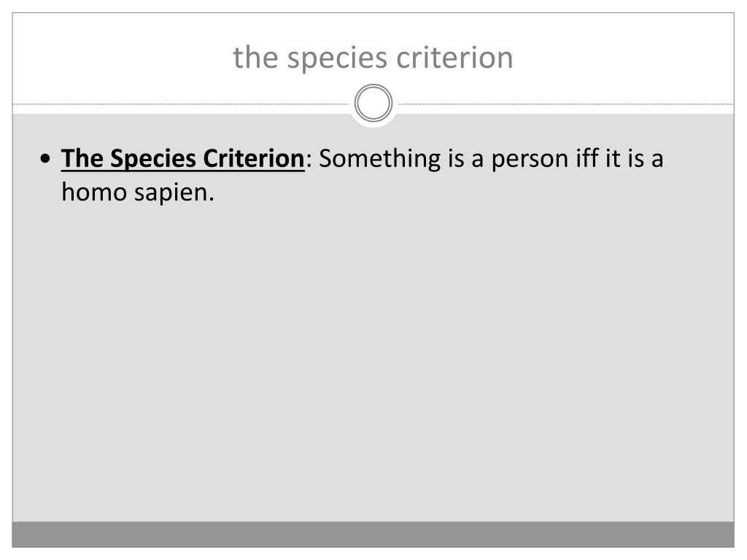Click empty light gray content area

(x=373, y=362)
